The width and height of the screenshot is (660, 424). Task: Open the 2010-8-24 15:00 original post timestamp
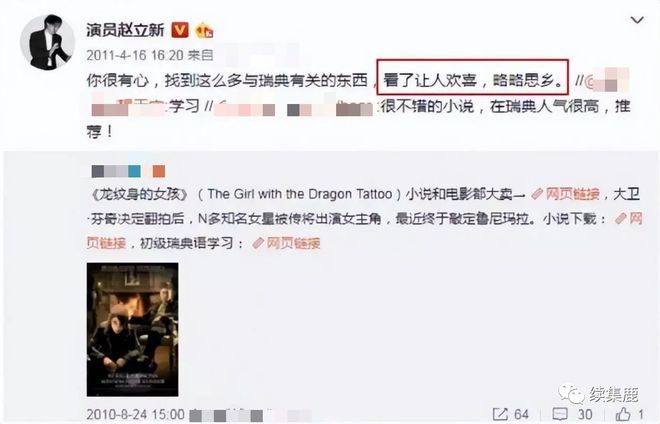(x=136, y=414)
